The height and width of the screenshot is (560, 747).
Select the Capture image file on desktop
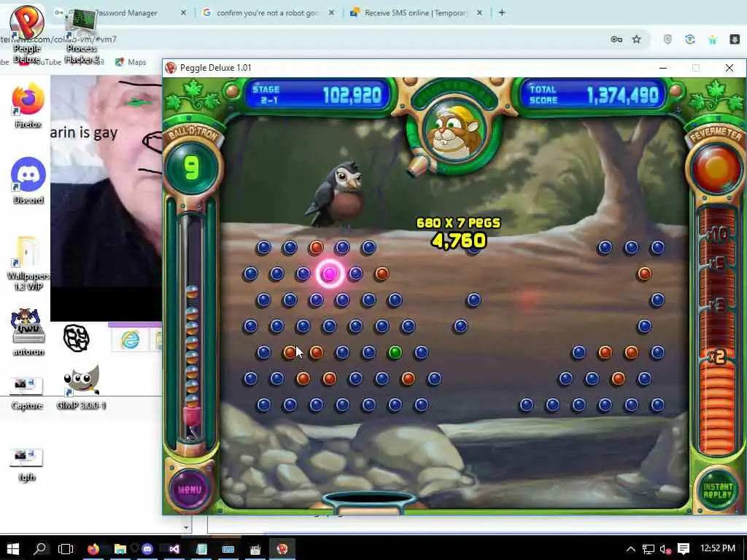[x=27, y=393]
